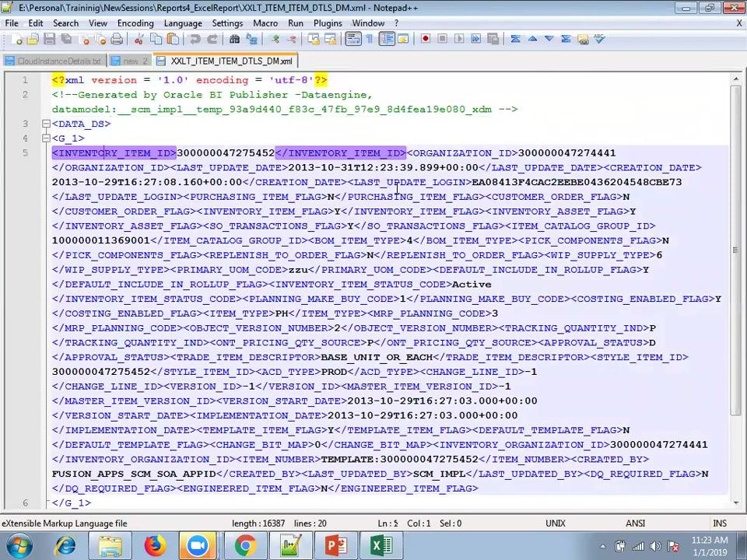Click the blue down-arrow plugin icon
Screen dimensions: 747x560
[549, 39]
